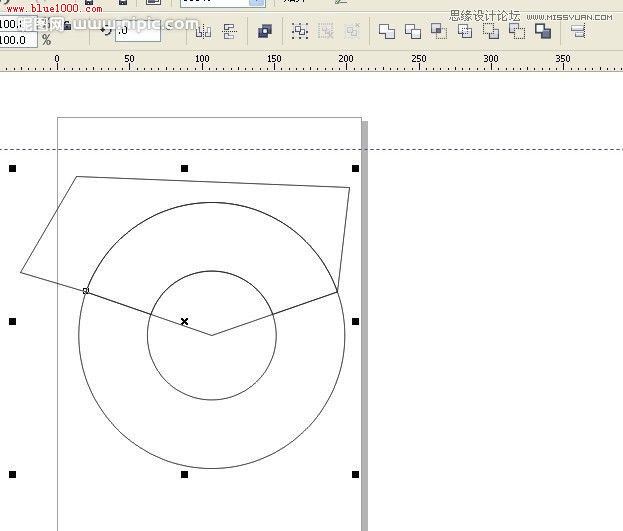Viewport: 623px width, 531px height.
Task: Click the Simplify shaping icon
Action: [x=464, y=32]
